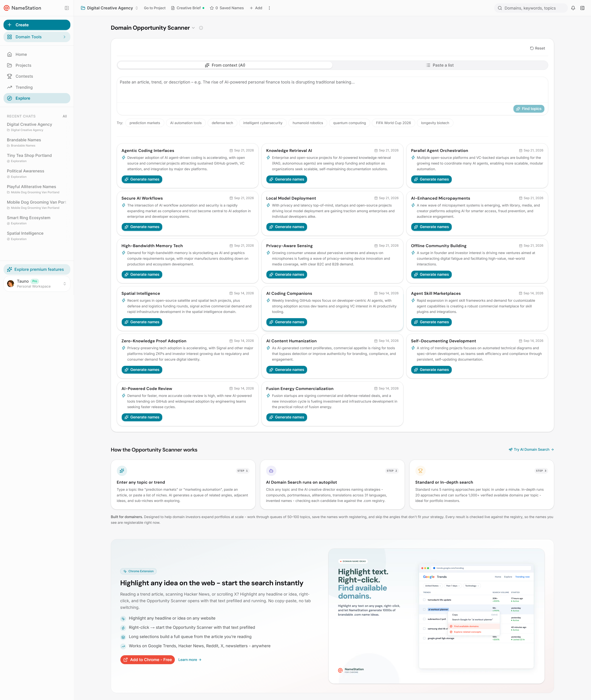Expand the Domain Tools submenu chevron
This screenshot has width=591, height=700.
[65, 37]
